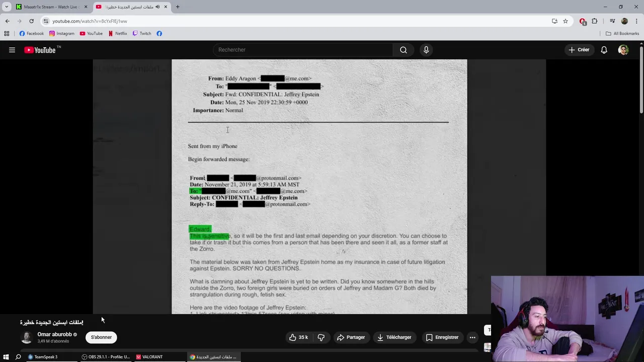Open the Twitch bookmark
The height and width of the screenshot is (362, 644).
click(x=142, y=34)
